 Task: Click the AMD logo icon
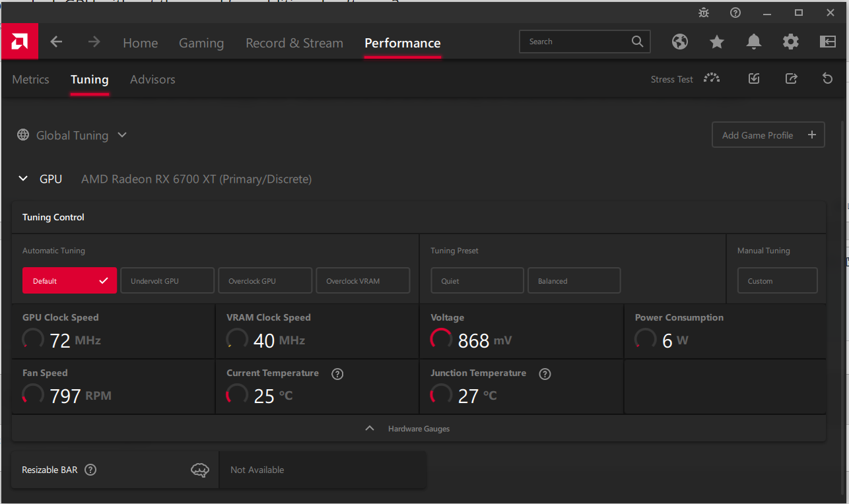[x=20, y=42]
